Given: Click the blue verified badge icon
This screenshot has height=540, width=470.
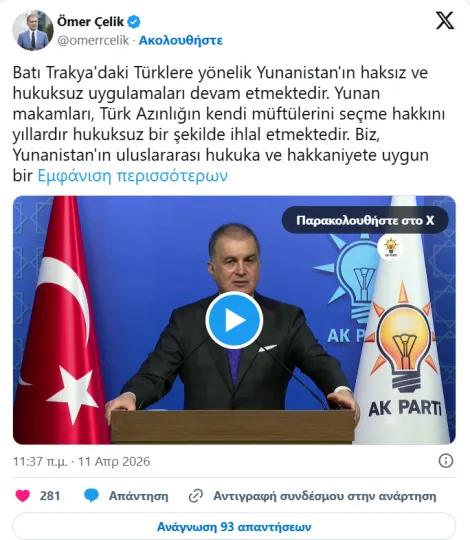Looking at the screenshot, I should (x=134, y=22).
